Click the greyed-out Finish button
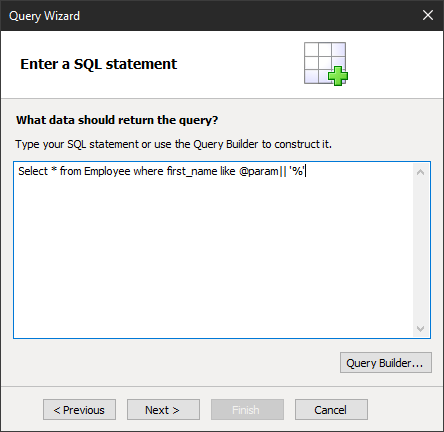The image size is (444, 432). click(247, 410)
